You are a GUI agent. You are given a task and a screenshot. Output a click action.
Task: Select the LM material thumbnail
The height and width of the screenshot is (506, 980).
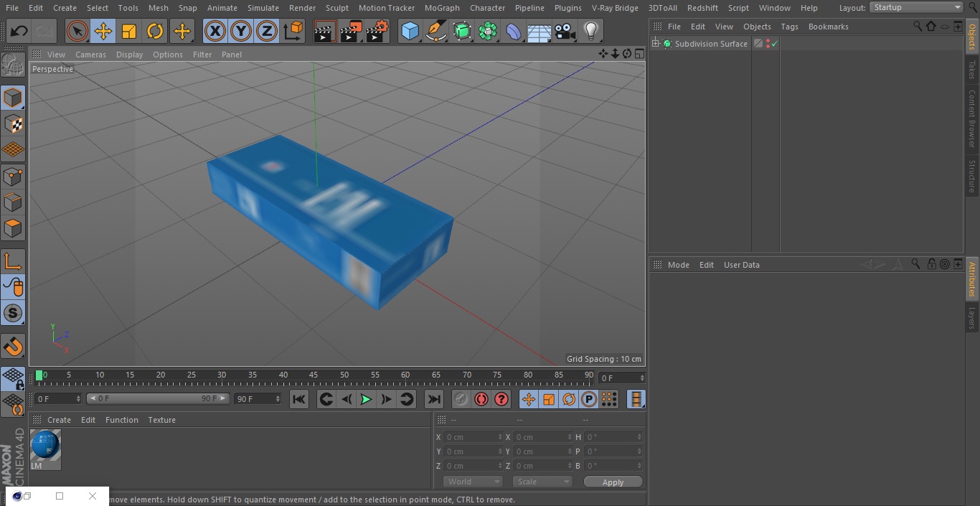click(x=45, y=446)
